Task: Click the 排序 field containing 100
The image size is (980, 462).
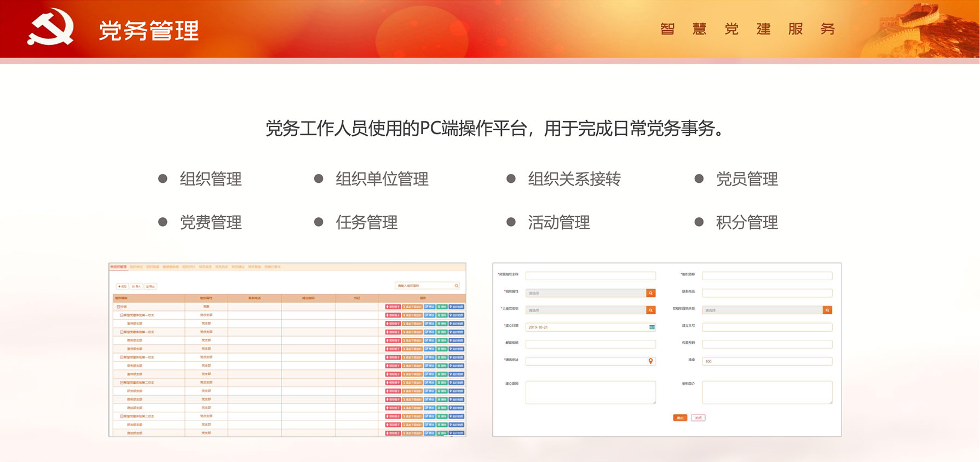Action: 766,361
